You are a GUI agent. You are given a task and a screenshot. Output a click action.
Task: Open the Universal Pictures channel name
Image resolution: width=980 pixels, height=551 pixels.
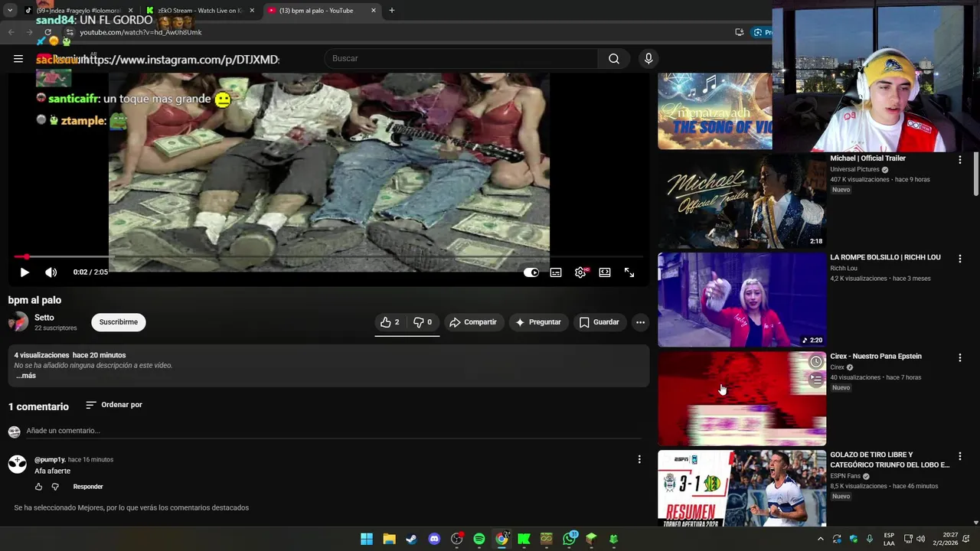(x=854, y=169)
